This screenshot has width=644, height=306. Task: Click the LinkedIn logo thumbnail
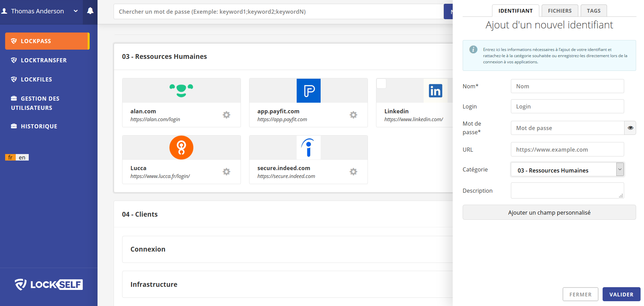(x=435, y=91)
